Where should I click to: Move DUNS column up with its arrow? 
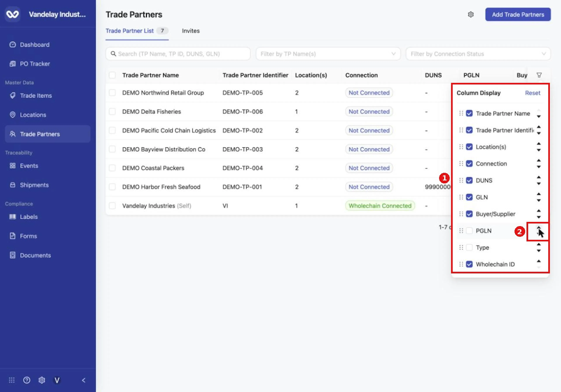(x=539, y=177)
